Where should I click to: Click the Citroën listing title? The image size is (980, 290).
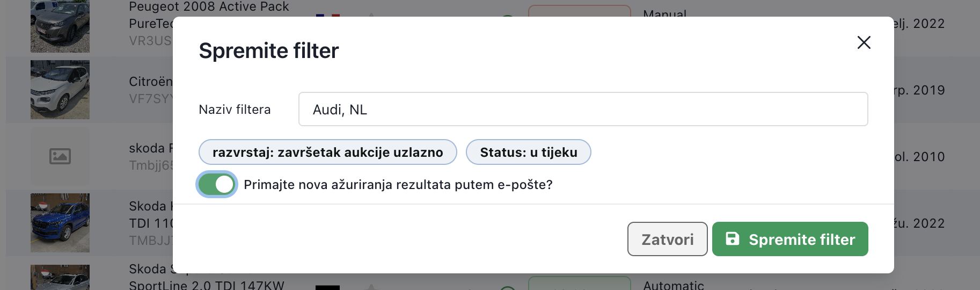pyautogui.click(x=151, y=82)
